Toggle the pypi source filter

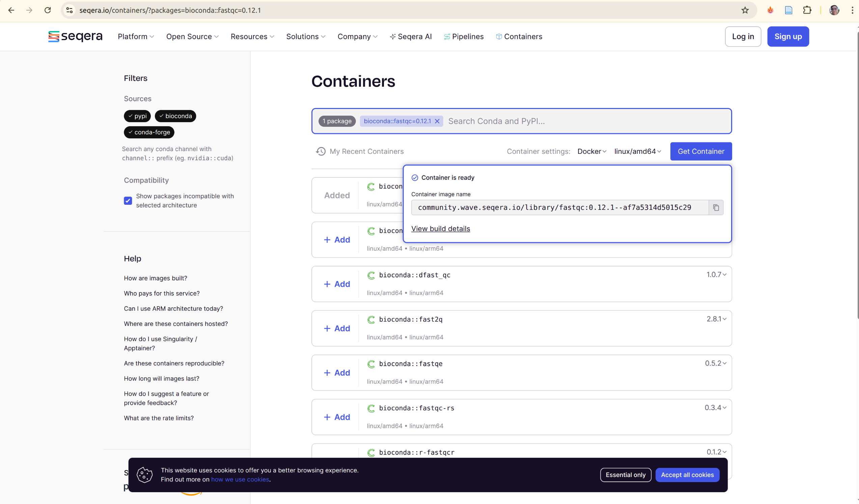tap(137, 116)
